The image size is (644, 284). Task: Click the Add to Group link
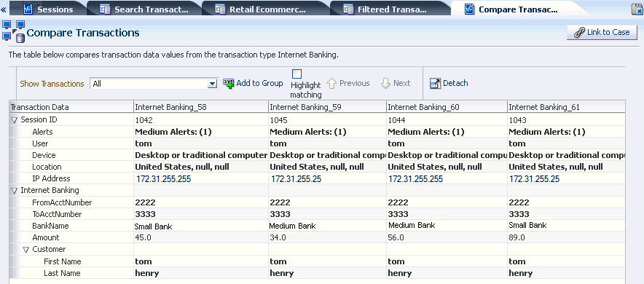[259, 83]
